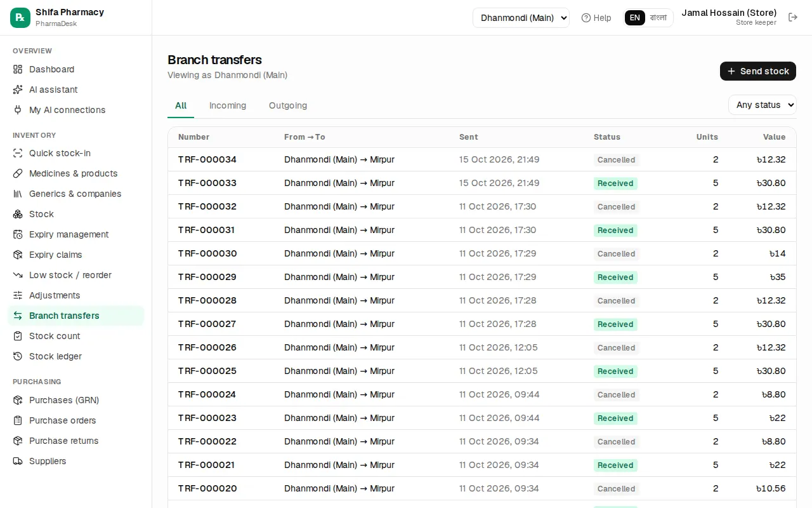Click the Suppliers truck icon
Image resolution: width=812 pixels, height=508 pixels.
click(18, 461)
